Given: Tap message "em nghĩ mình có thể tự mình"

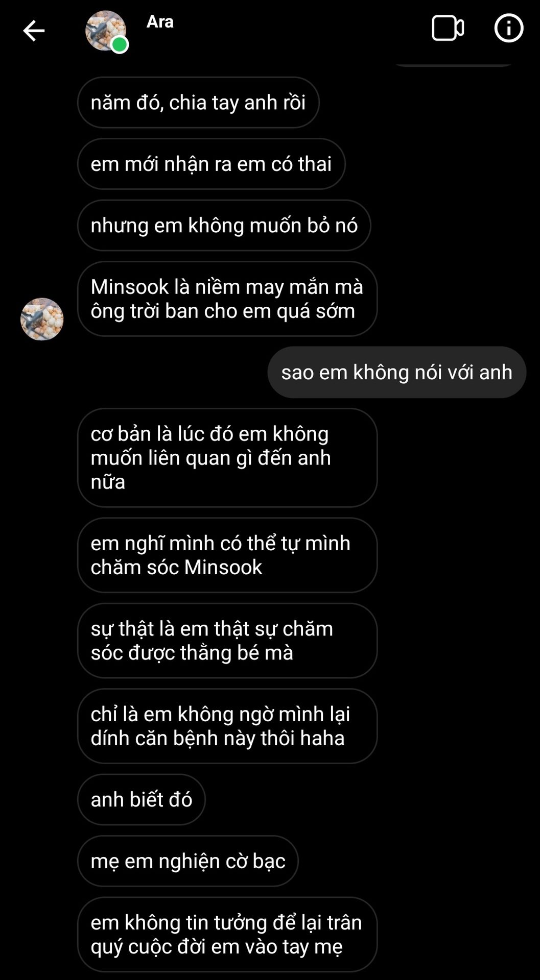Looking at the screenshot, I should click(227, 555).
